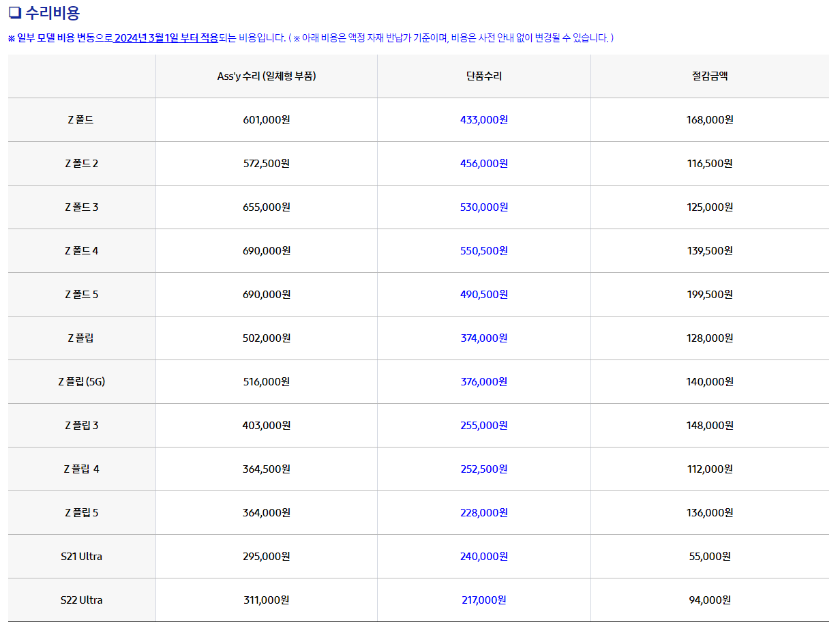The height and width of the screenshot is (631, 840).
Task: Click blue 단품수리 price 374,000원 for Z 플립
Action: [484, 338]
